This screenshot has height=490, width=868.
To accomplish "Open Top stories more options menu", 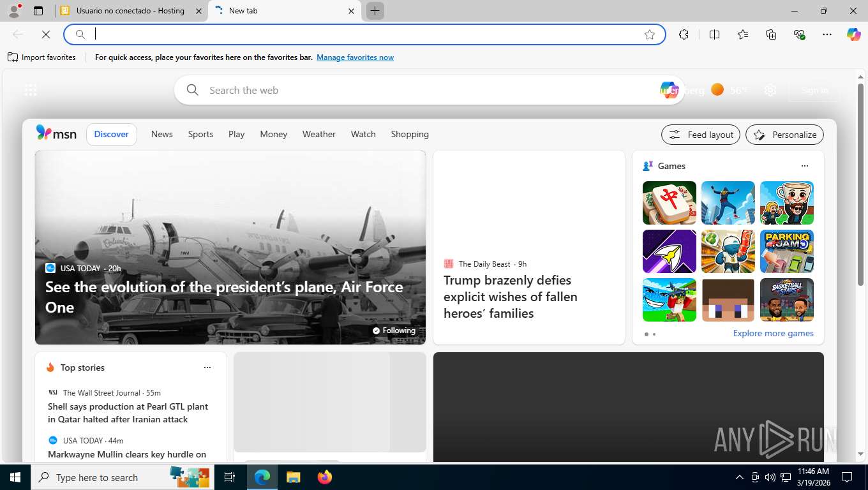I will coord(207,367).
